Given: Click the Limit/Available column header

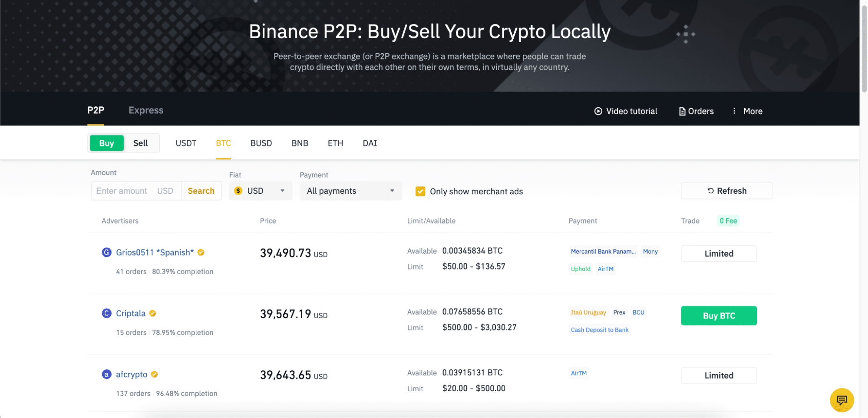Looking at the screenshot, I should point(431,221).
